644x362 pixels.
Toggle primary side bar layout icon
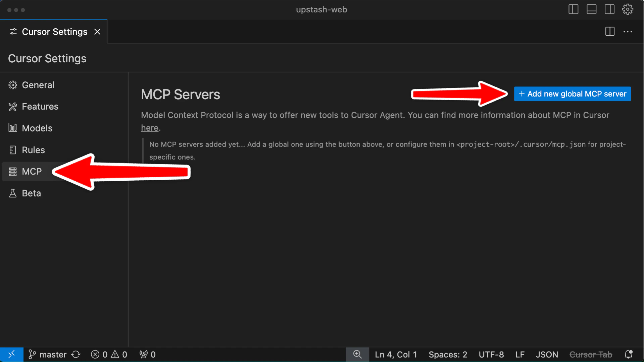[573, 9]
